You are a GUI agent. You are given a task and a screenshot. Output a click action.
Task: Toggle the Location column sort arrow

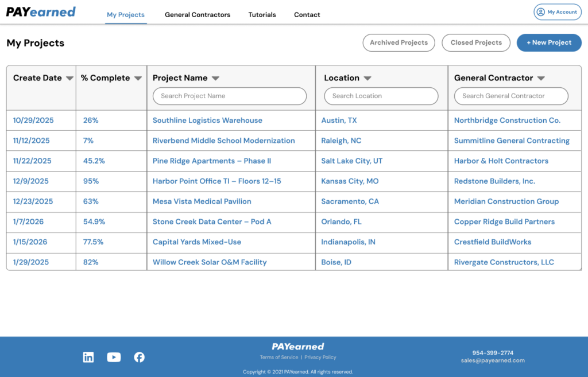(x=367, y=79)
